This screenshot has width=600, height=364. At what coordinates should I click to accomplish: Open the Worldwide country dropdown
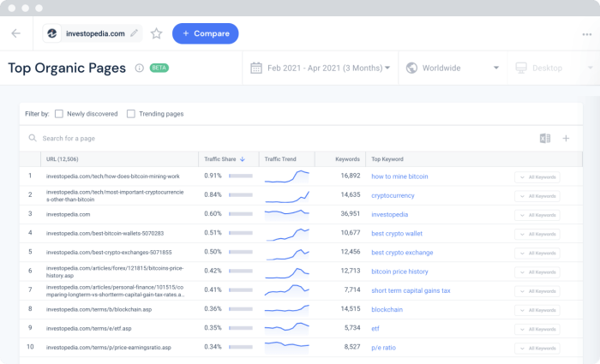[453, 68]
